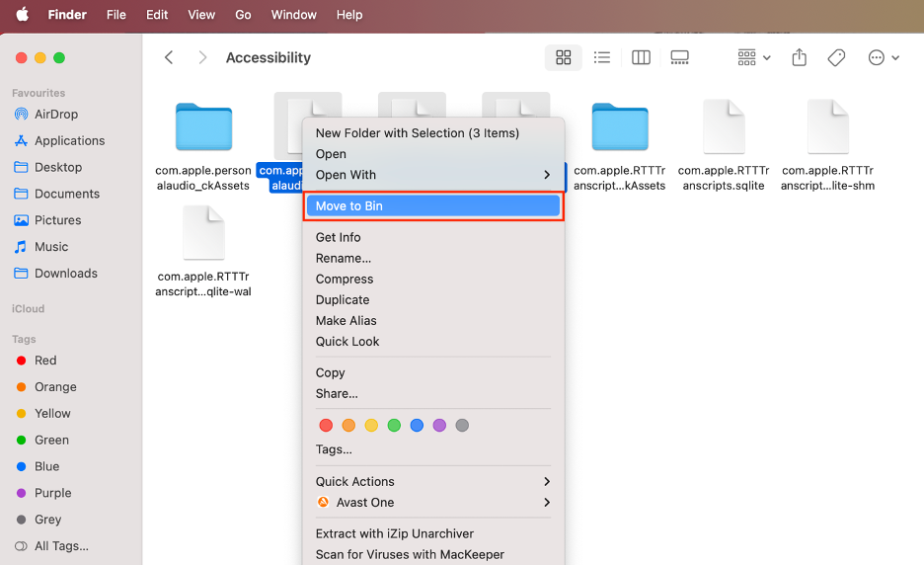Open the Go menu

(243, 14)
